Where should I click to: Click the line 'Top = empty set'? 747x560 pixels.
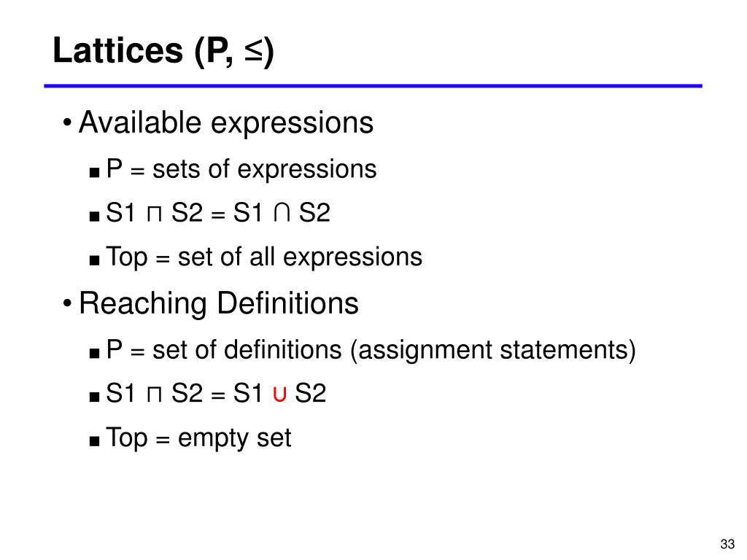click(x=198, y=438)
